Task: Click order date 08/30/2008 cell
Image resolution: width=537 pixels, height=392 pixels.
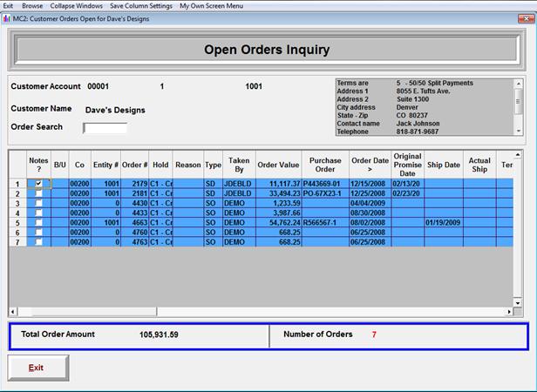Action: (370, 213)
